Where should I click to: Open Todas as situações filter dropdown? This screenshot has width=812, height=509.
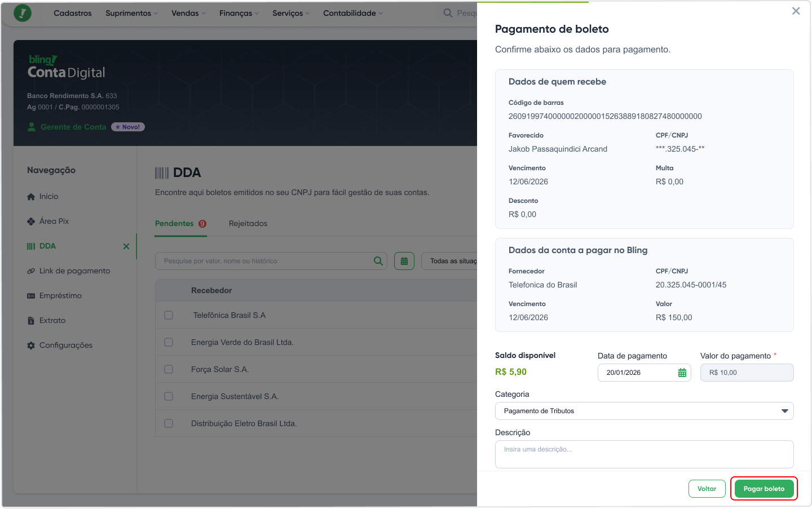click(x=449, y=261)
